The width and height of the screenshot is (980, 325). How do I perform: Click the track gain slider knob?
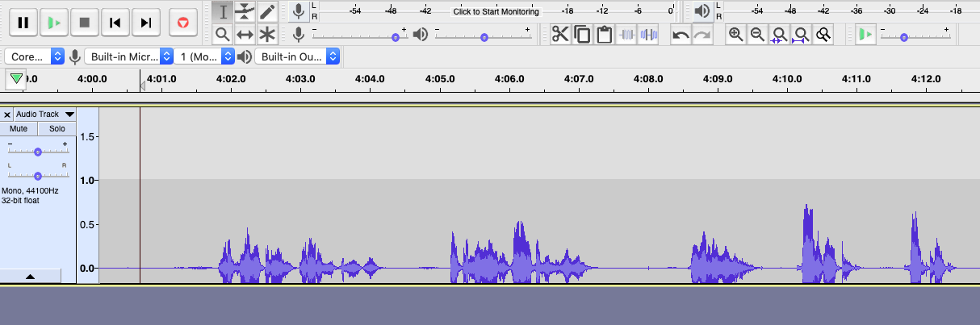pos(37,152)
